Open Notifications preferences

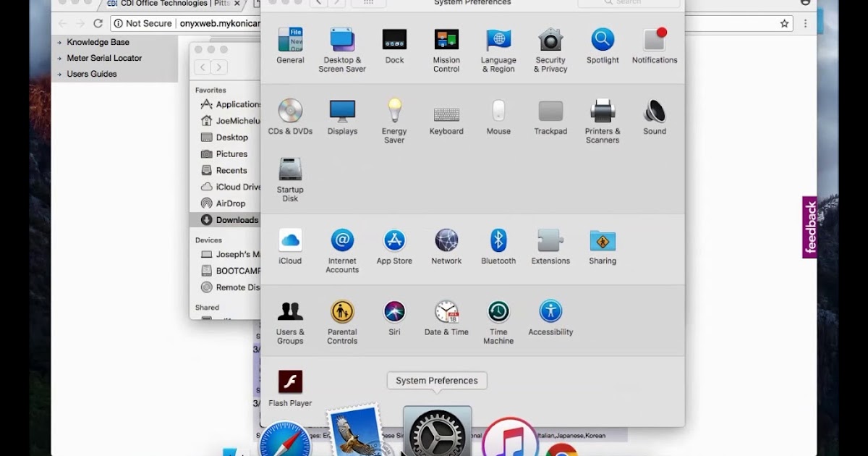(655, 46)
